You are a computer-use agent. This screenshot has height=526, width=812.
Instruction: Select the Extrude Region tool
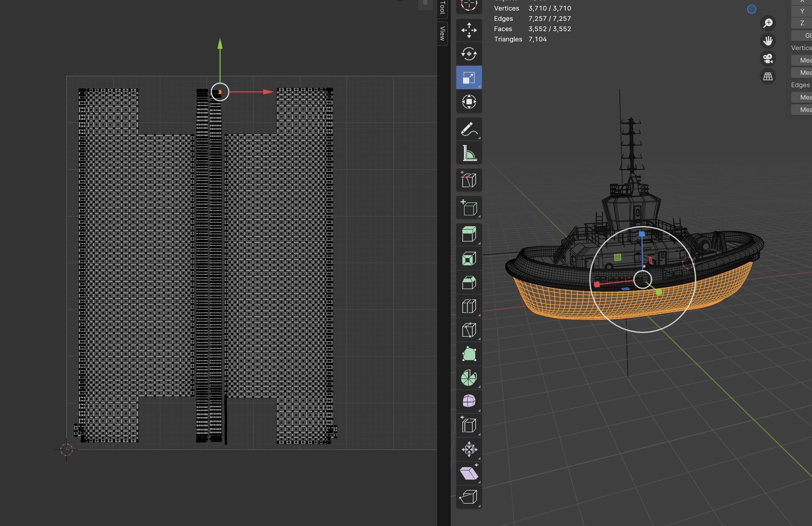click(x=469, y=234)
